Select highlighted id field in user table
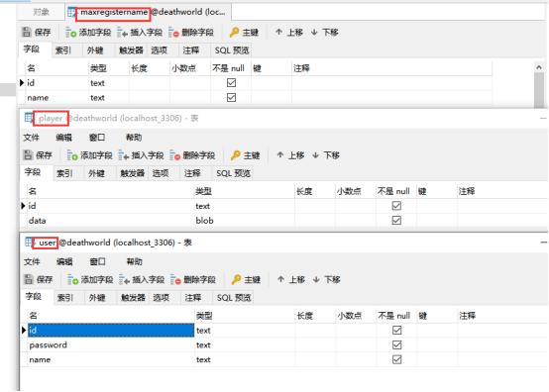549x392 pixels. tap(111, 330)
